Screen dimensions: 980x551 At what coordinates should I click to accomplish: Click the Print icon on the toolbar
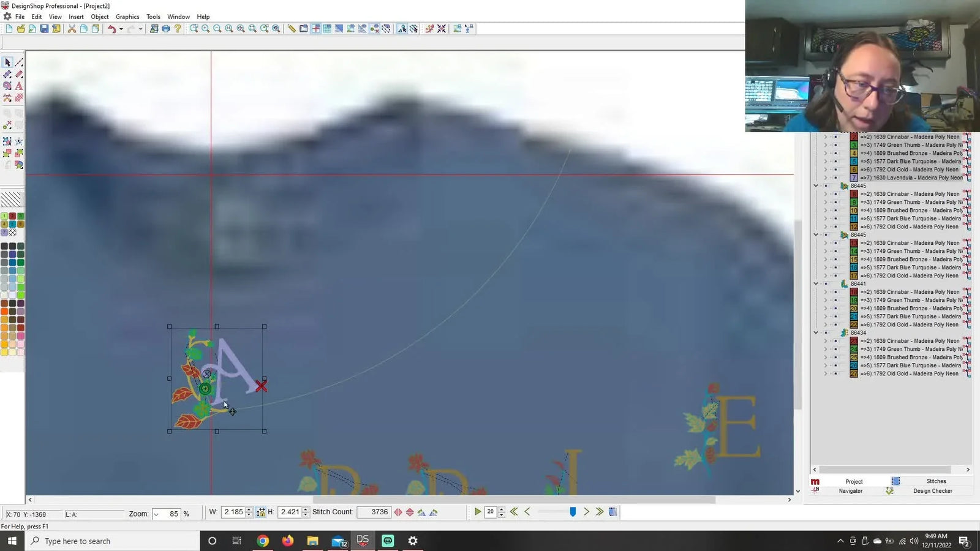pos(166,29)
